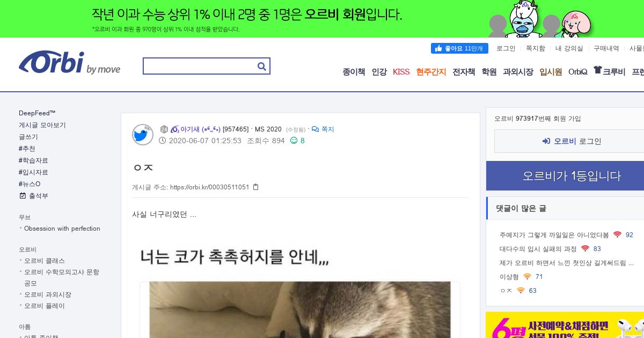
Task: Open the raccoon meme image
Action: click(x=300, y=290)
